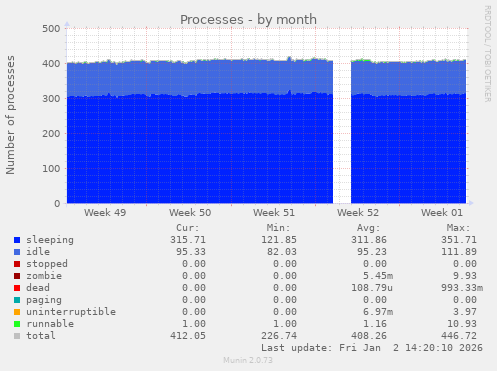Click uninterruptible average value 6.97m
Image resolution: width=497 pixels, height=371 pixels.
[x=378, y=312]
